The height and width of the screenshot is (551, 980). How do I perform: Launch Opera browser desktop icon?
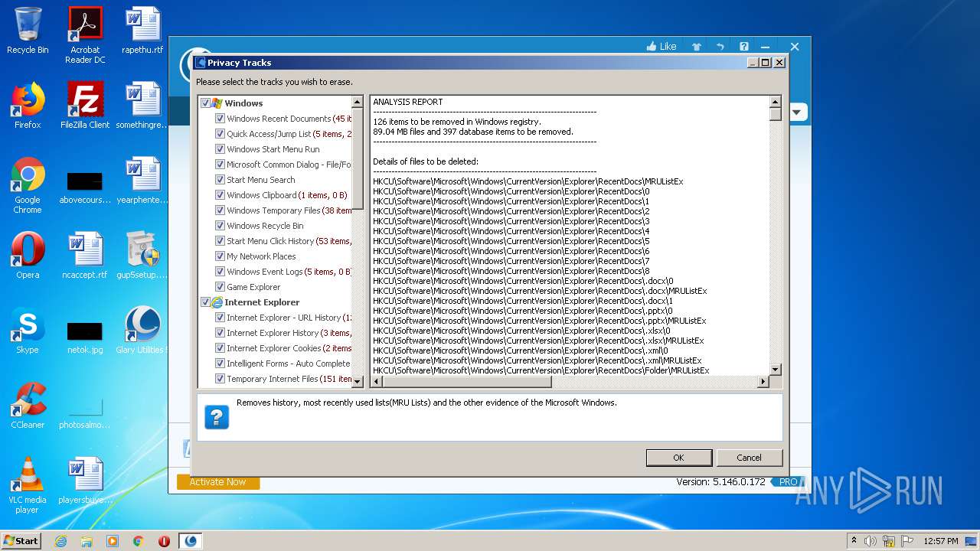(28, 256)
